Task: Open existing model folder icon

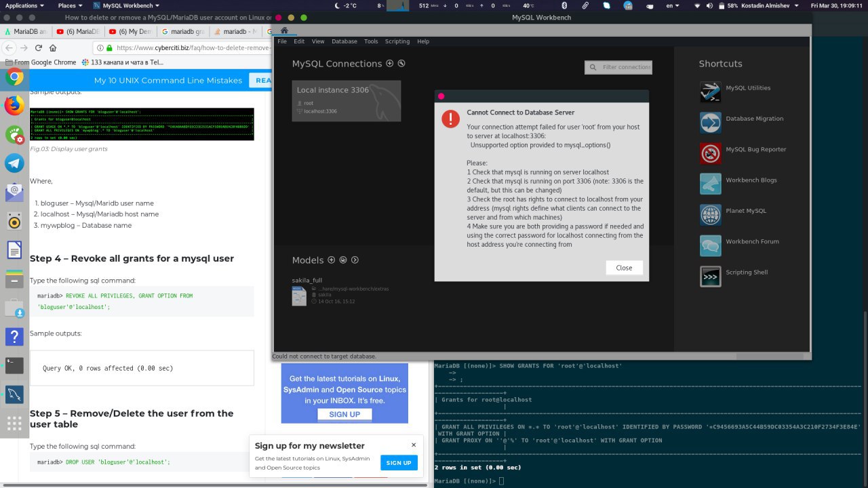Action: click(343, 260)
